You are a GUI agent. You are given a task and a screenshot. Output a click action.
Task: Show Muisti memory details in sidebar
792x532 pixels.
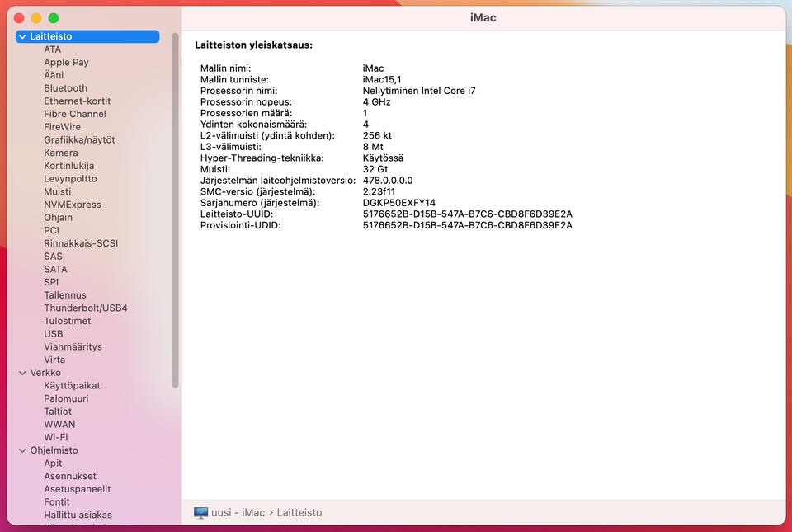click(x=58, y=192)
